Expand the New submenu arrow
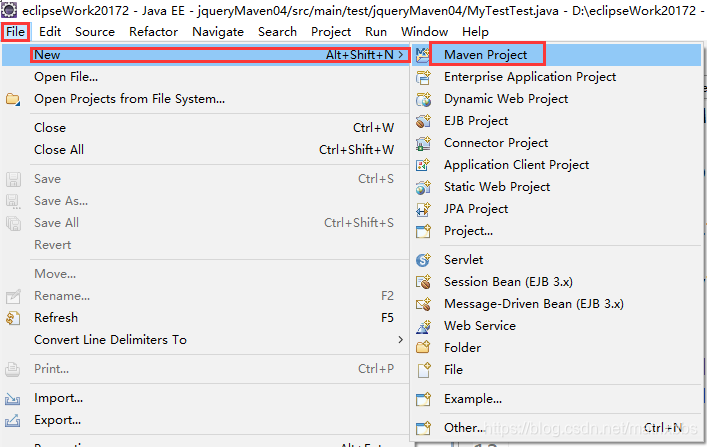The height and width of the screenshot is (447, 707). point(401,55)
